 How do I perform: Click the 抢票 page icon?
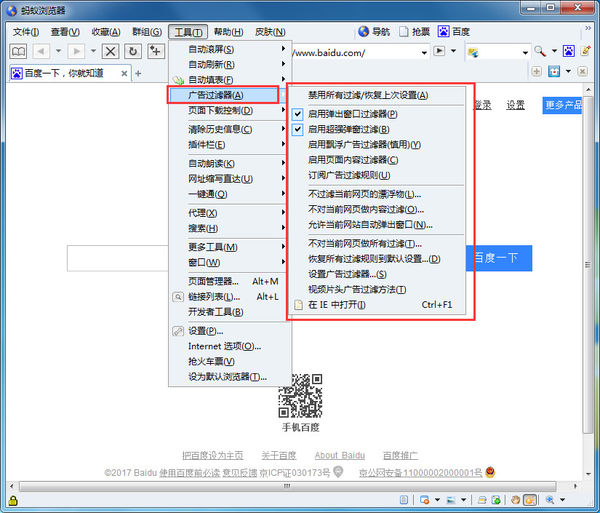click(403, 31)
